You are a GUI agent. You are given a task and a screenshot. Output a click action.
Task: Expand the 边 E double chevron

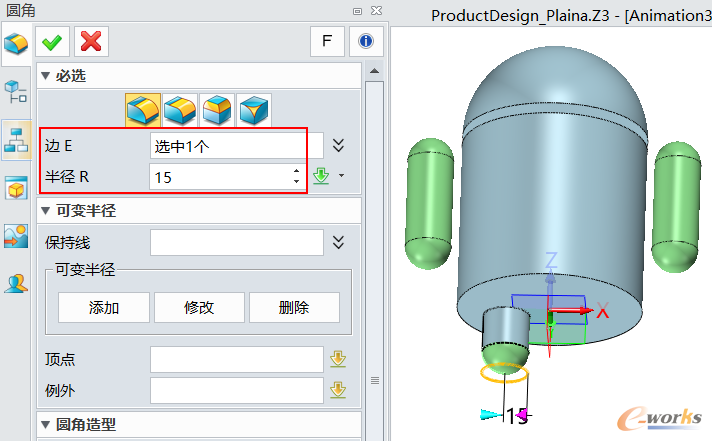[x=338, y=145]
